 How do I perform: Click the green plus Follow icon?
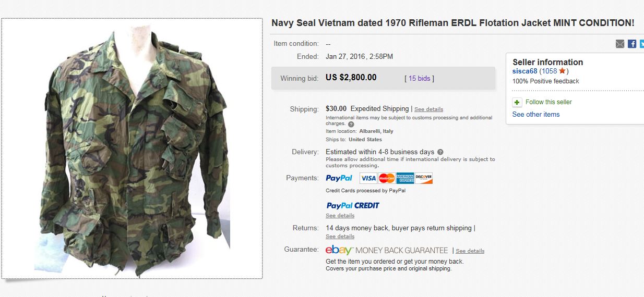point(517,102)
